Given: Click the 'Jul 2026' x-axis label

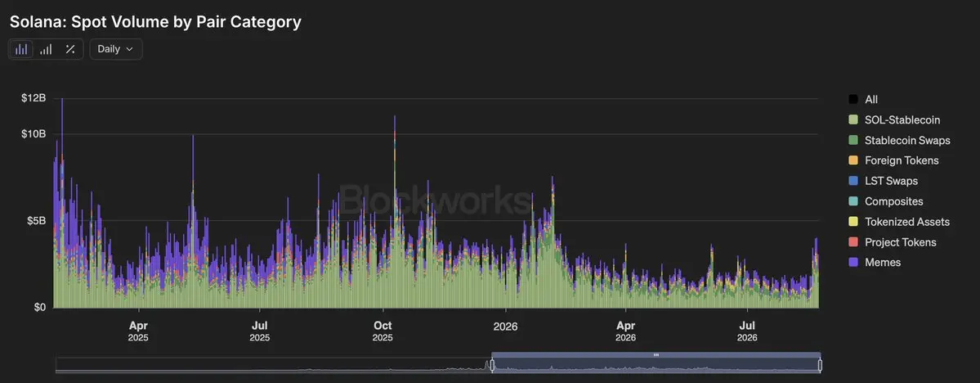Looking at the screenshot, I should click(x=748, y=331).
